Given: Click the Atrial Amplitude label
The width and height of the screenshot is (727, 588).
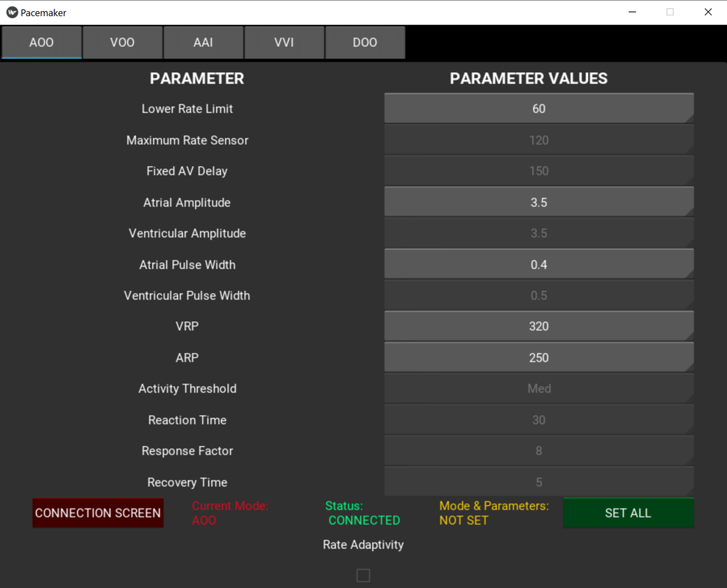Looking at the screenshot, I should (187, 203).
